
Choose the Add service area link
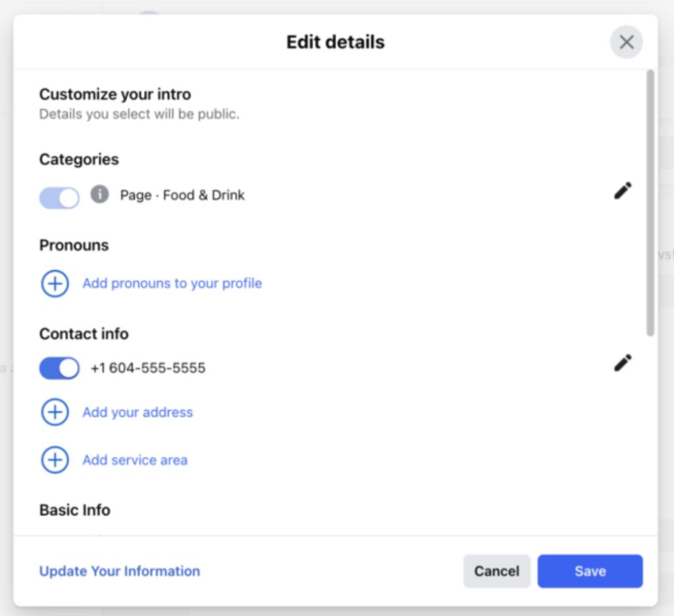pos(135,460)
